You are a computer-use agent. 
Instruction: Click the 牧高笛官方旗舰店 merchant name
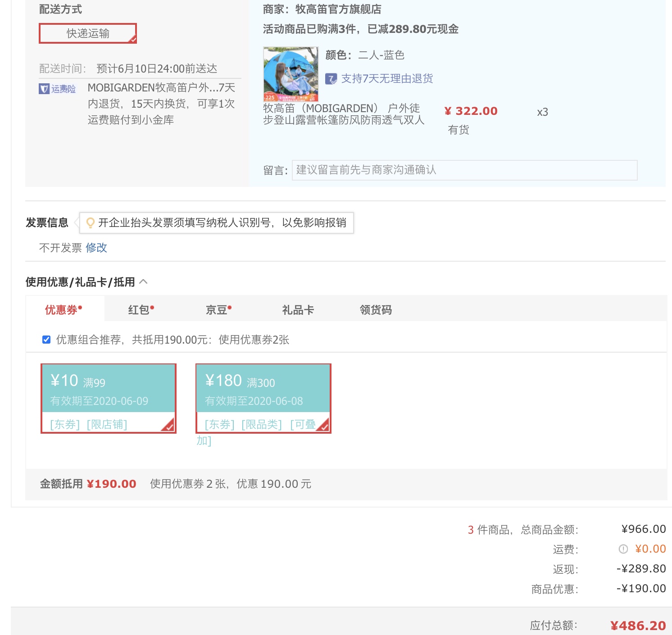338,9
